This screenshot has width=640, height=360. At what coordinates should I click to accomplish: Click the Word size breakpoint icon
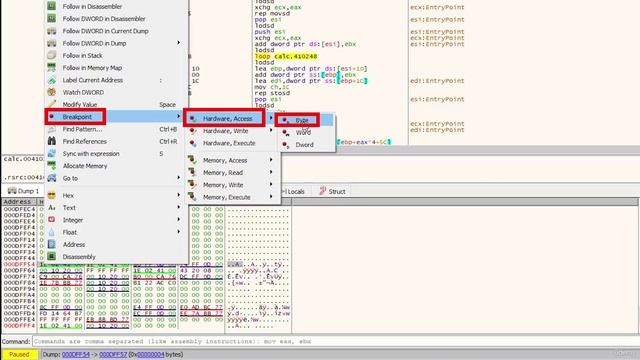286,133
